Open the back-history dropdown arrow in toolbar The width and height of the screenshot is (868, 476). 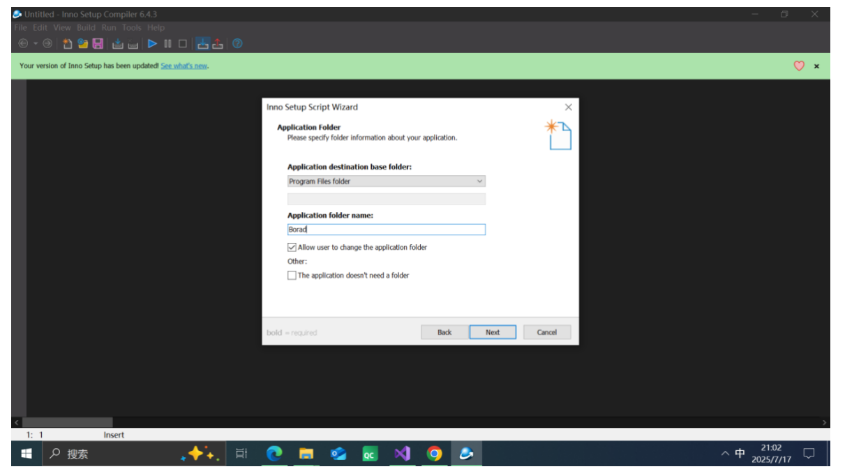[x=35, y=43]
